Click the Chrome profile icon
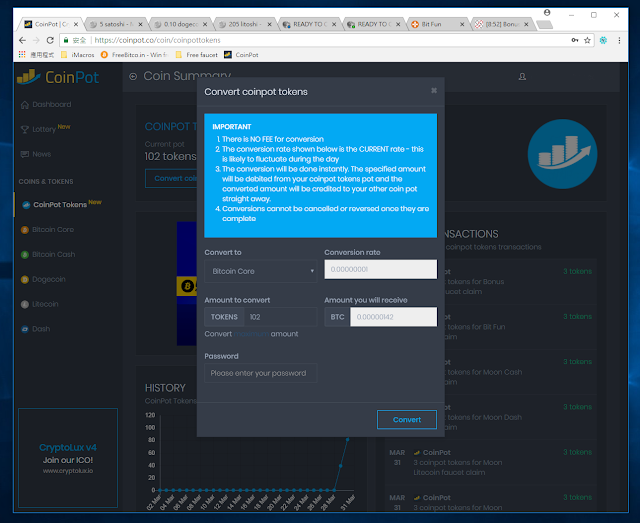This screenshot has height=523, width=640. point(547,13)
